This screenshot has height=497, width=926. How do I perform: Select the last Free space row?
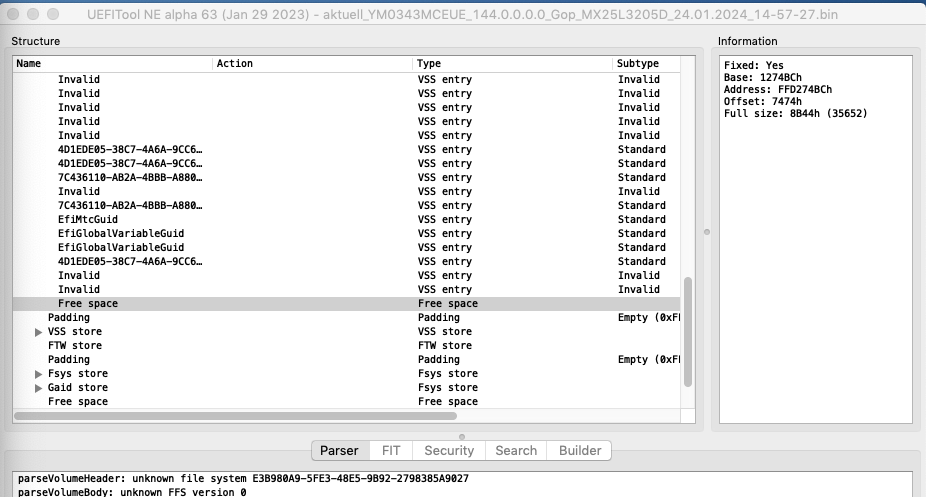(347, 402)
